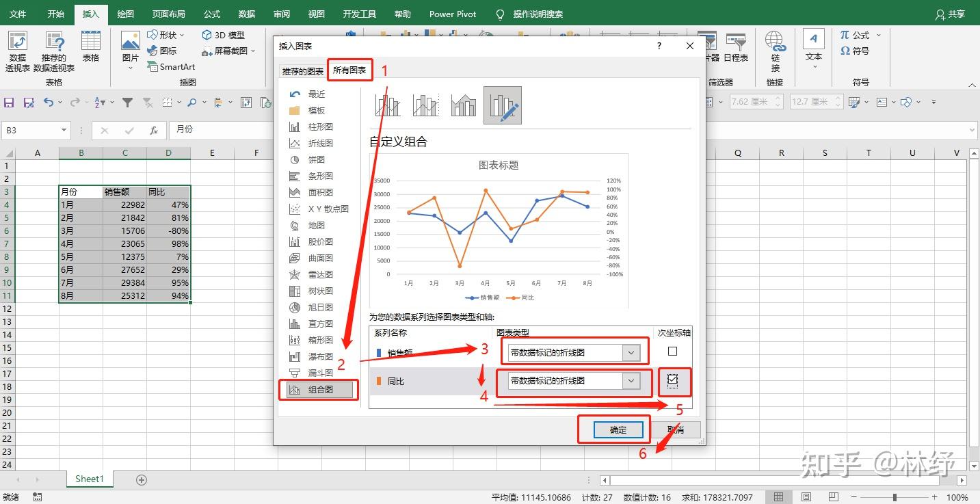Image resolution: width=980 pixels, height=504 pixels.
Task: Open the 所有图表 tab in dialog
Action: [x=349, y=70]
